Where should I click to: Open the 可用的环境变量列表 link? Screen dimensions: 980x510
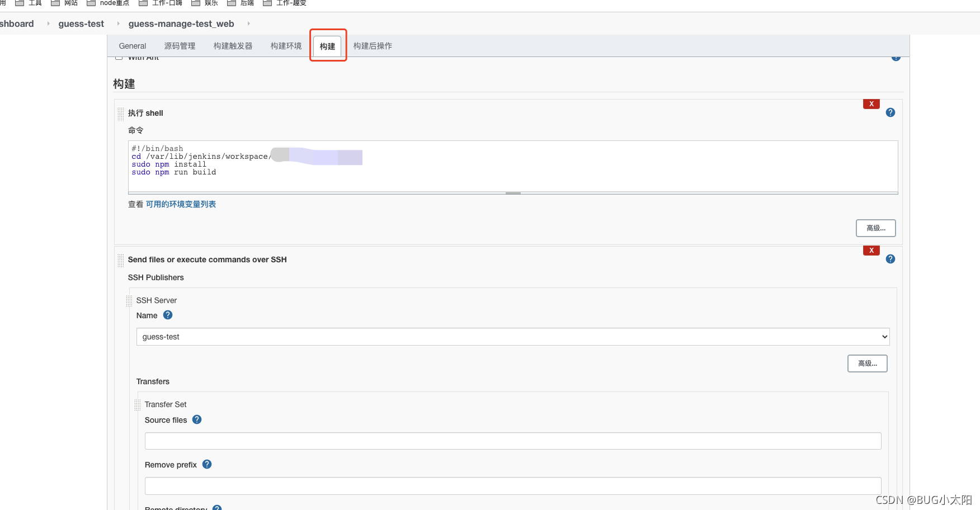point(181,204)
